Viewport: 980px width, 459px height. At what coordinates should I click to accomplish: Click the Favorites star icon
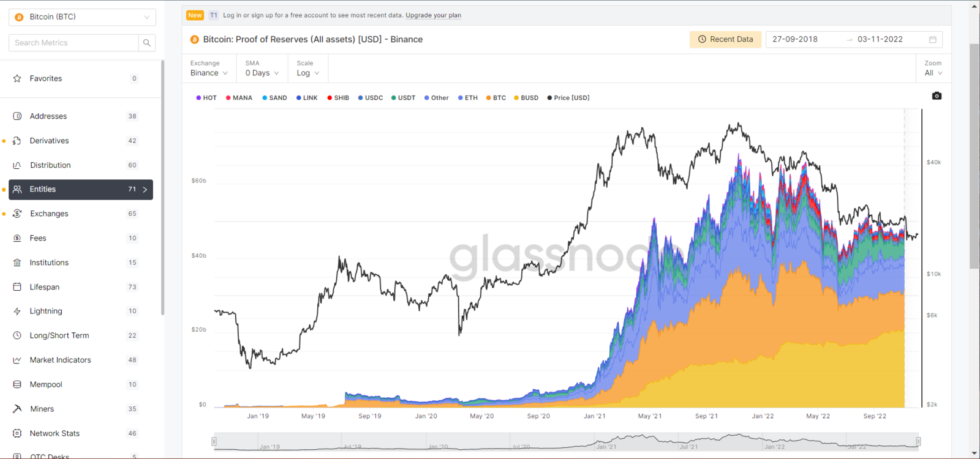(17, 78)
